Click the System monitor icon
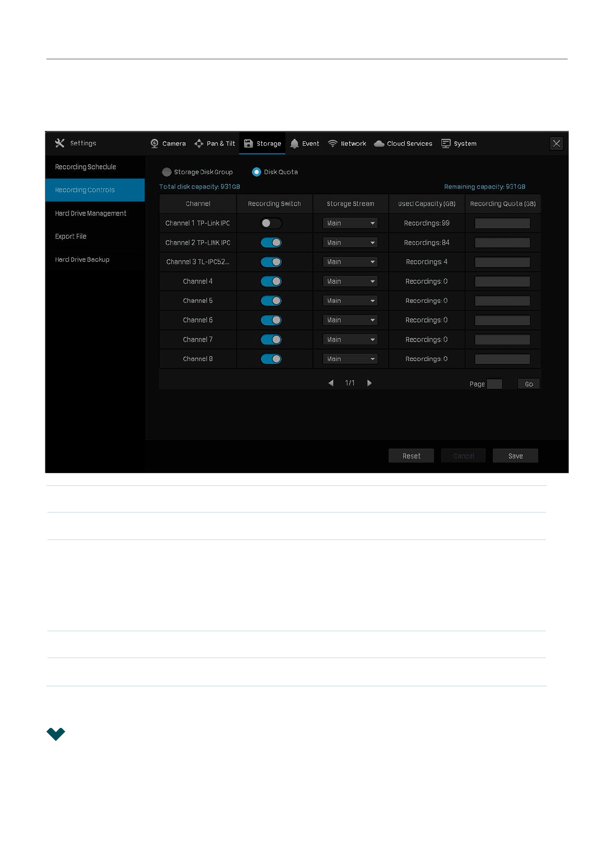614x868 pixels. pos(446,144)
